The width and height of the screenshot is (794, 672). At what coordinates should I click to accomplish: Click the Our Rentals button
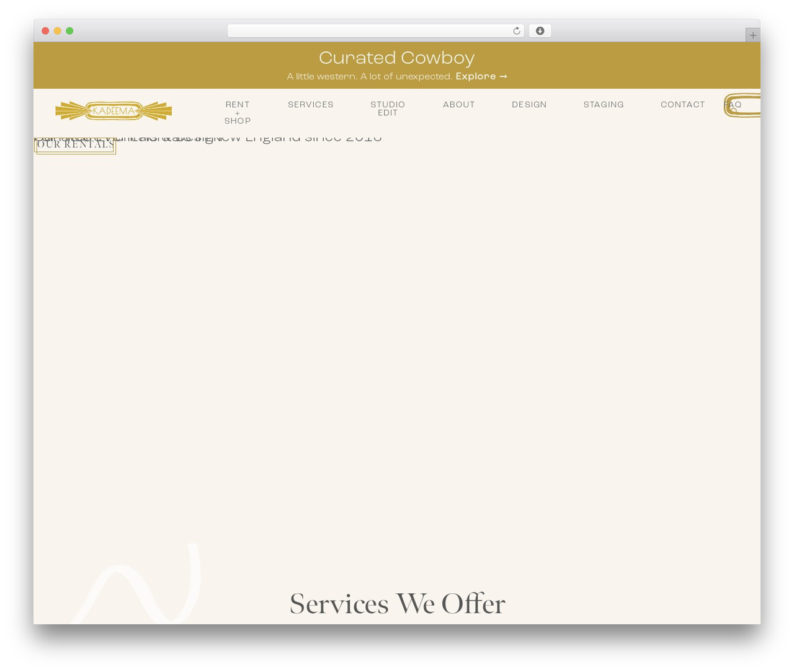75,144
